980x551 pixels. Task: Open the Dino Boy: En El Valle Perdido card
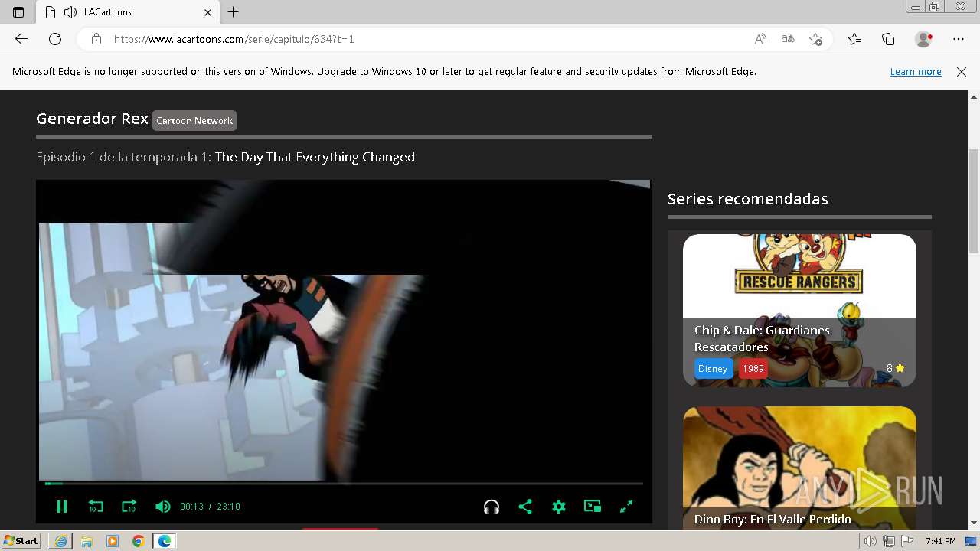tap(799, 467)
